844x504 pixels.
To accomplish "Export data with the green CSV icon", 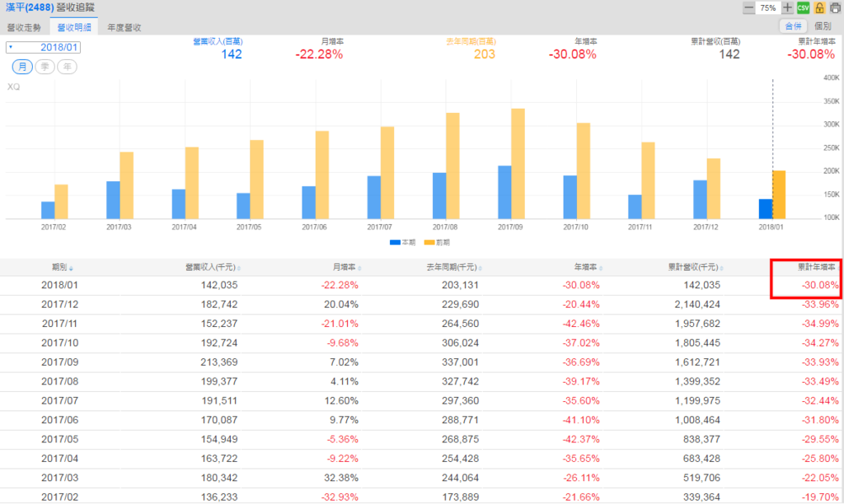I will coord(803,7).
